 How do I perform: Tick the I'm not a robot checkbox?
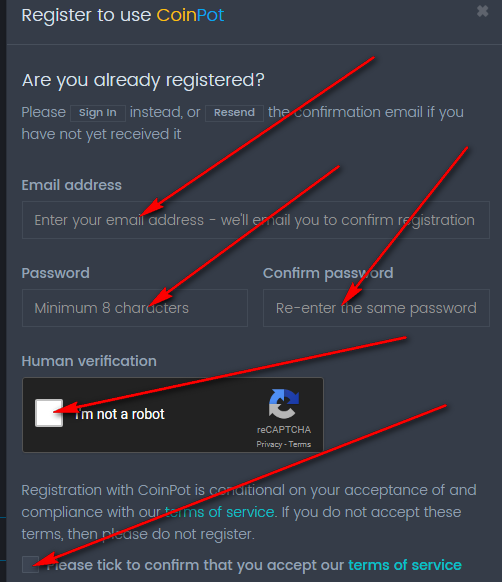click(x=49, y=413)
